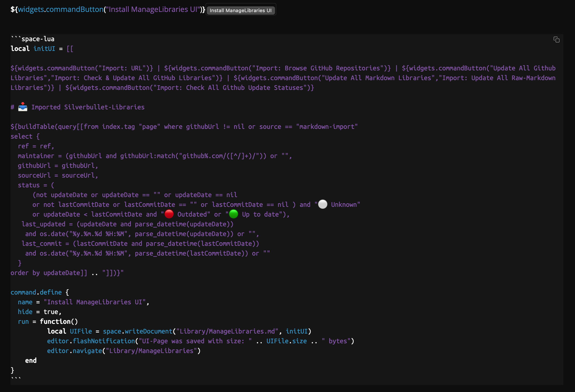Click the editor.flashNotification call
The height and width of the screenshot is (392, 575).
tap(91, 341)
